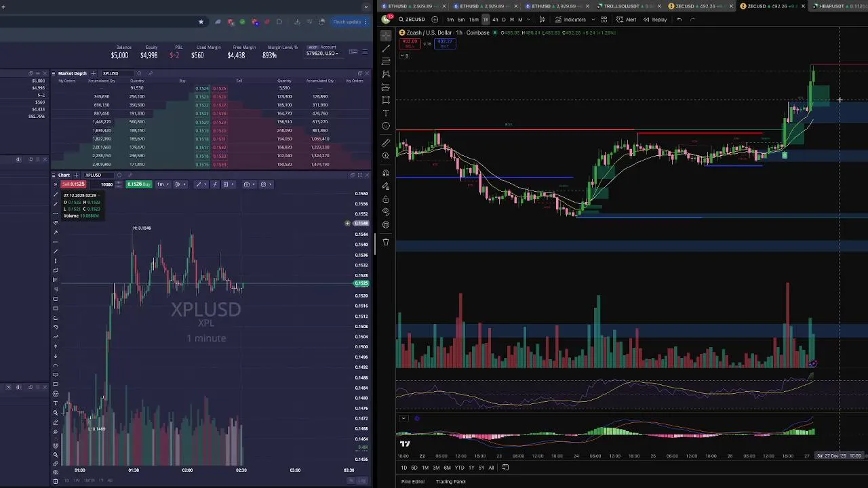Open the chart style dropdown on XPLUSD chart
Viewport: 868px width, 488px height.
pos(180,184)
